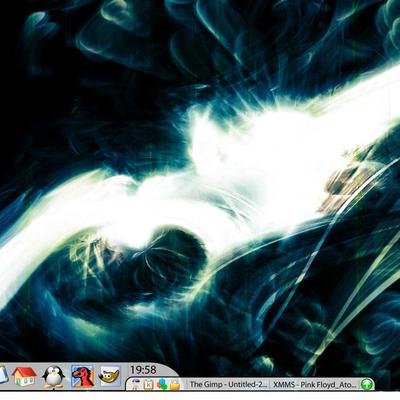Click the 19:58 clock
Viewport: 400px width, 400px height.
(x=143, y=370)
